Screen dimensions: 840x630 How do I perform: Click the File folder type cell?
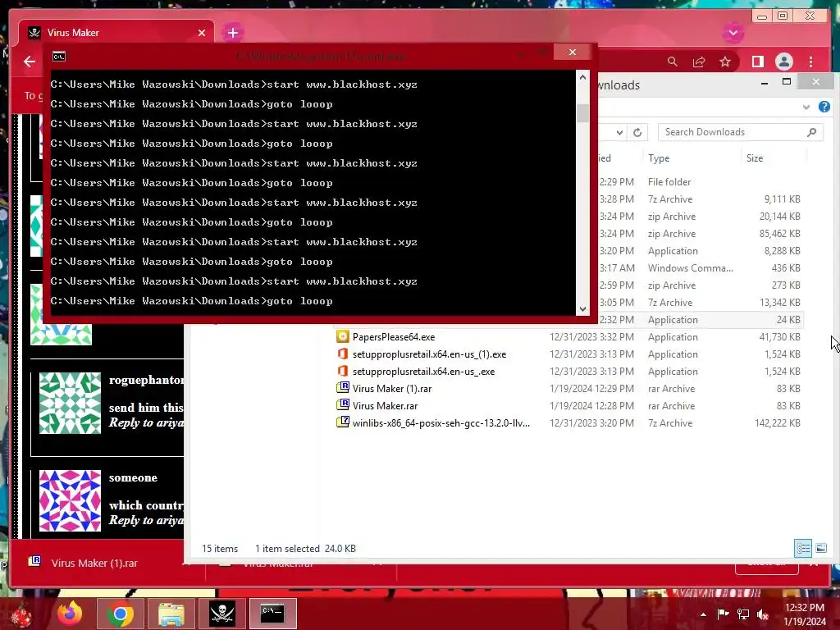[x=669, y=182]
